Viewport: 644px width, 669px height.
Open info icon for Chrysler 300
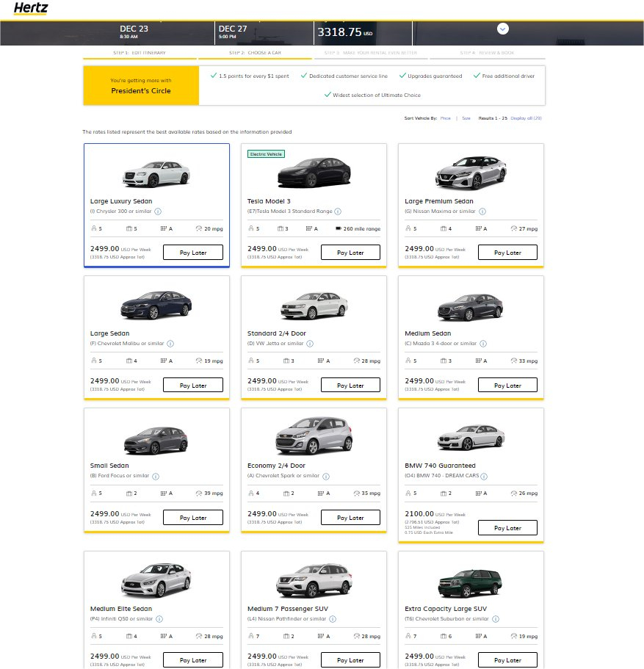coord(158,211)
